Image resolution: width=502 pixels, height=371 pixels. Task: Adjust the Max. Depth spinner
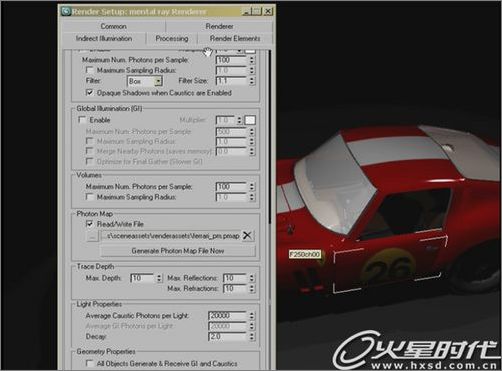click(159, 278)
